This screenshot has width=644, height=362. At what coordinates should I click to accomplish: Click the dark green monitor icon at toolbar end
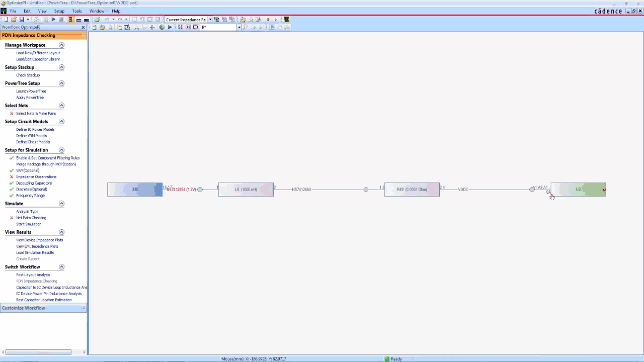(x=286, y=20)
